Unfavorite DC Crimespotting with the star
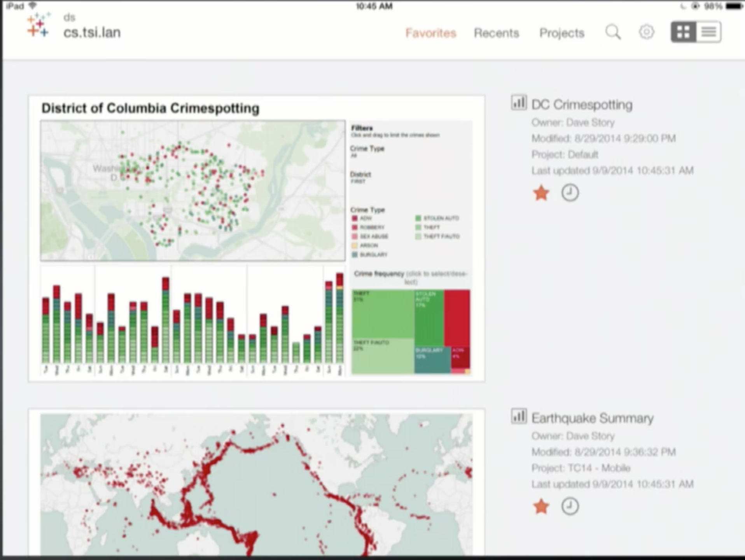The height and width of the screenshot is (560, 745). coord(541,193)
